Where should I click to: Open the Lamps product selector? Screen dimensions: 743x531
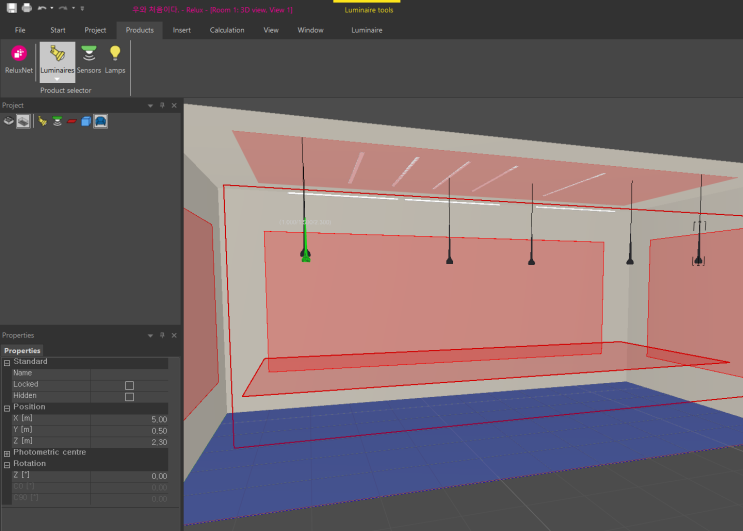pyautogui.click(x=115, y=57)
